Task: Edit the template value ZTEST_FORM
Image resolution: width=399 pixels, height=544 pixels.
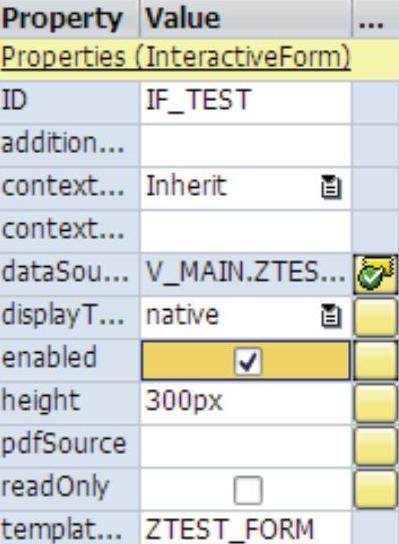Action: (x=246, y=528)
